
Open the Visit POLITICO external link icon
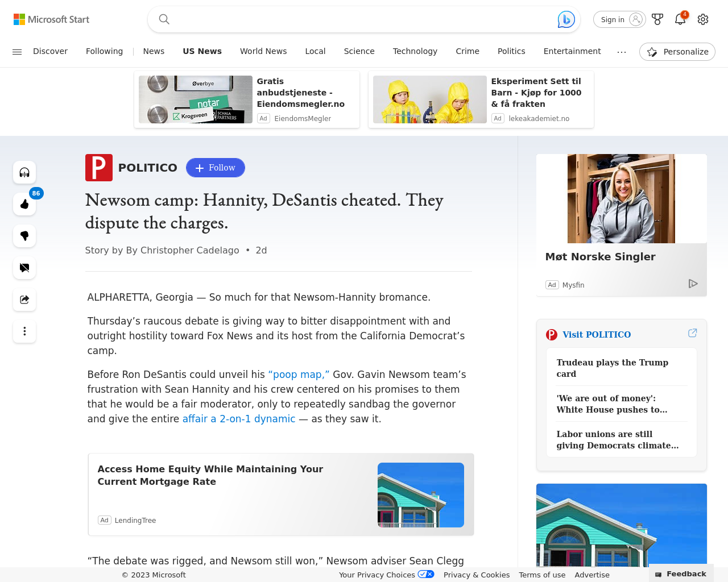692,334
